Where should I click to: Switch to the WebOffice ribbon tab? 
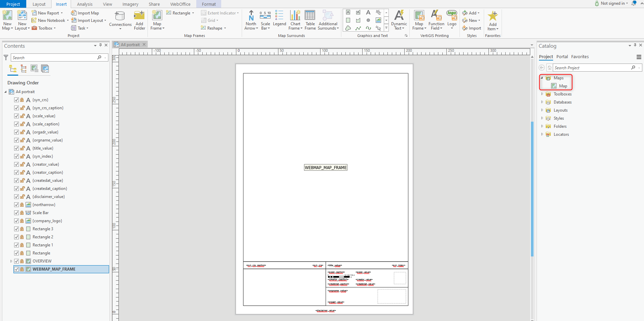click(x=180, y=4)
